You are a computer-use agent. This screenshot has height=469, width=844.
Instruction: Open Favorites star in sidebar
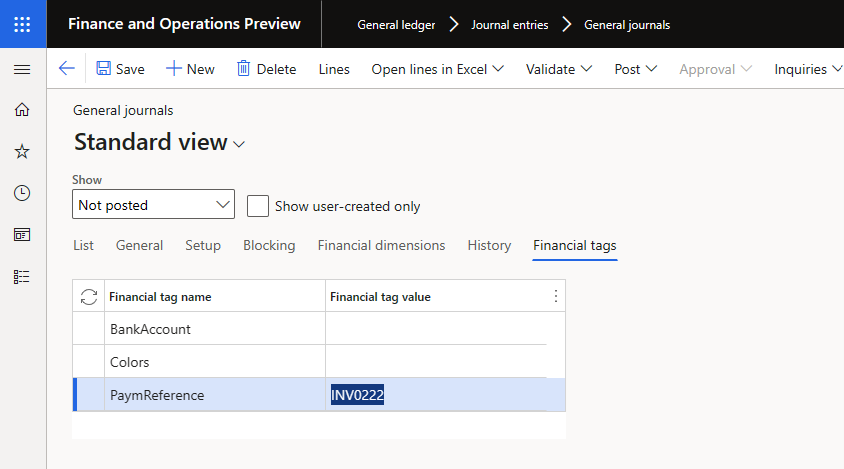(22, 151)
